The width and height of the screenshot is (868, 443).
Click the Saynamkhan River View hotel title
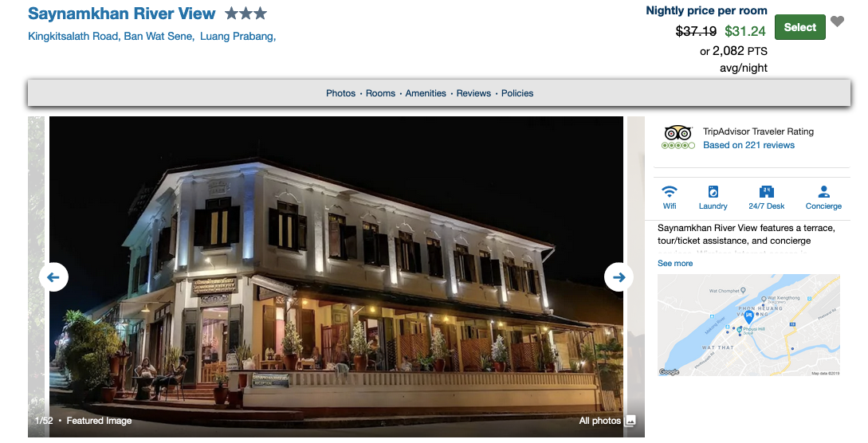[122, 14]
